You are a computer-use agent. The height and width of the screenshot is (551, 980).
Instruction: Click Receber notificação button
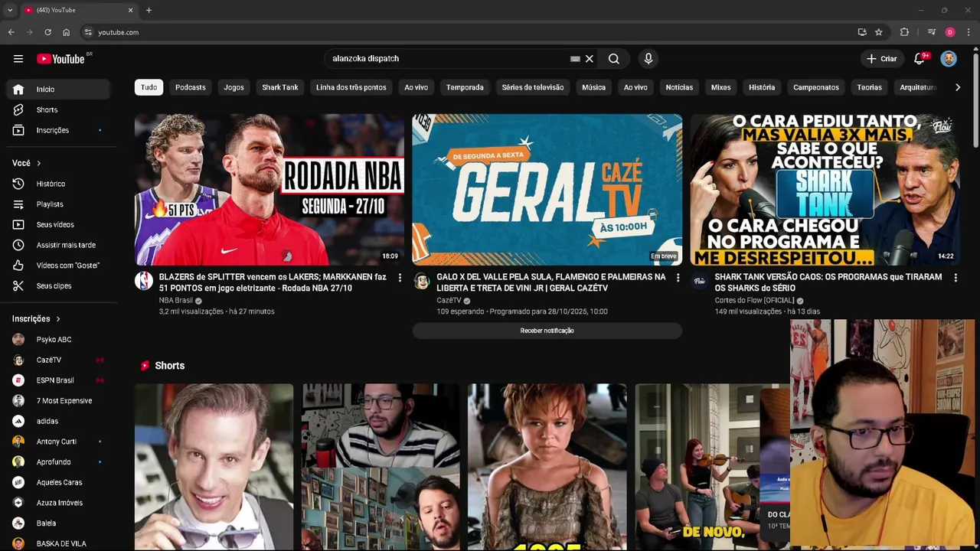[547, 331]
